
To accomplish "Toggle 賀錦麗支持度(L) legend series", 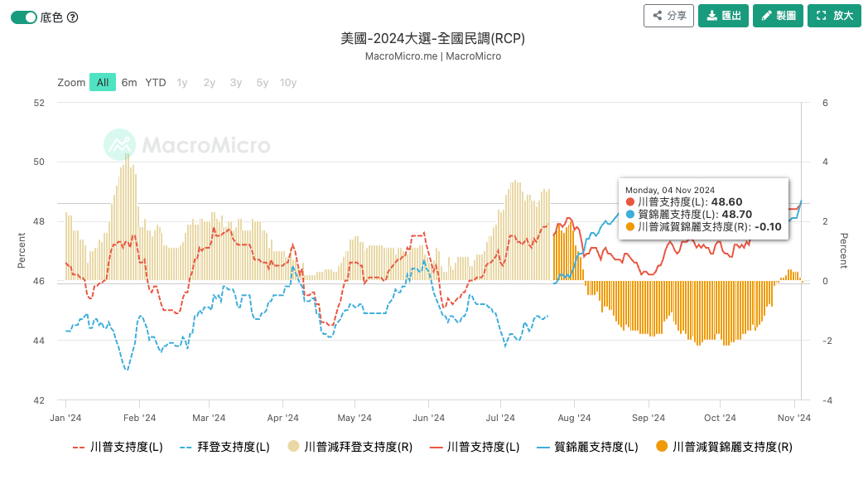I will click(x=587, y=447).
